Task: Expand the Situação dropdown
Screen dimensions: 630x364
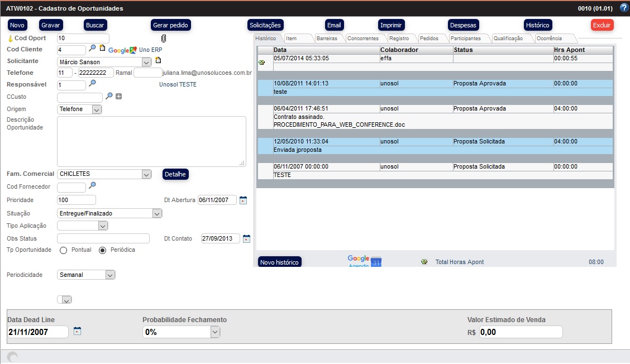Action: coord(157,213)
